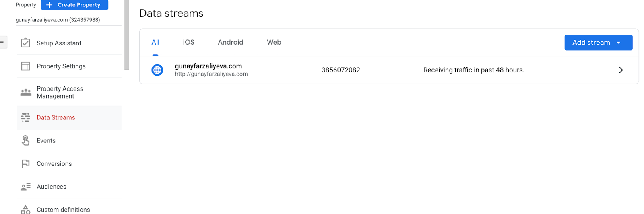Select the All streams tab
The height and width of the screenshot is (214, 644).
155,42
